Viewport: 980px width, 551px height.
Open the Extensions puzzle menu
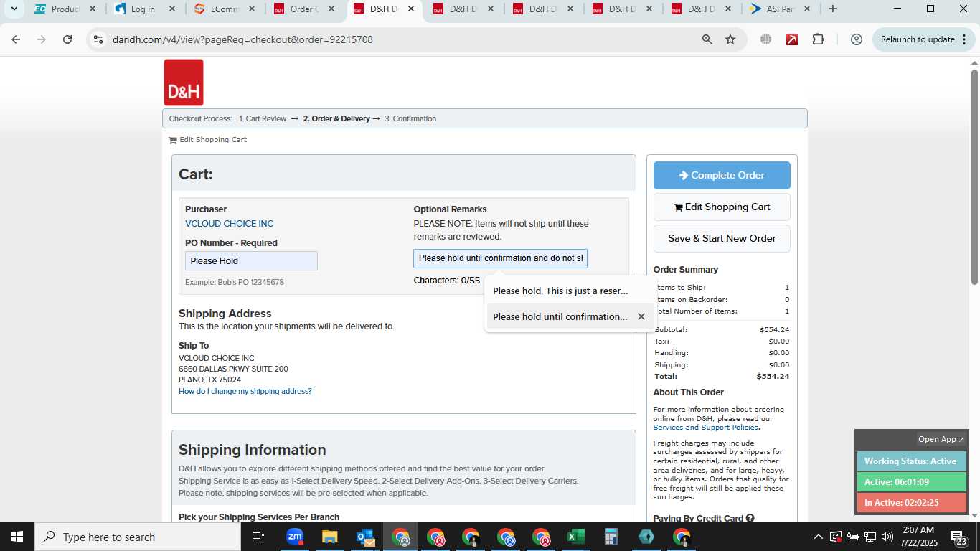[819, 39]
